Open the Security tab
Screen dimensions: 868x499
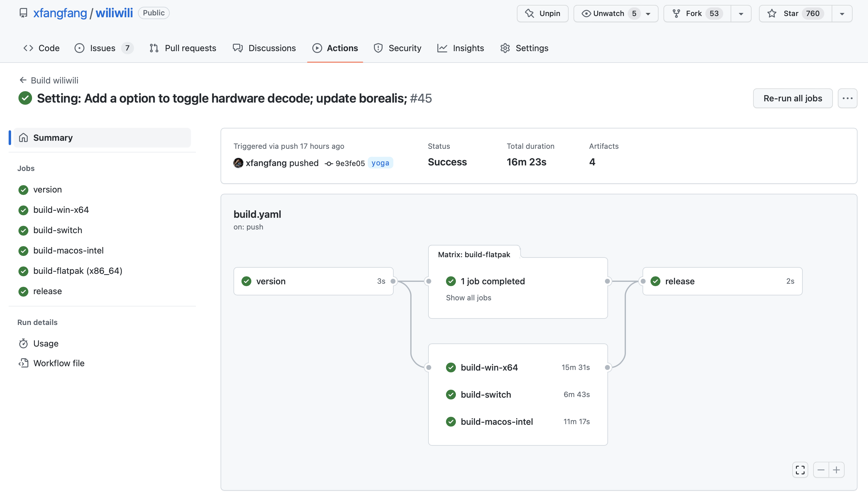(398, 48)
